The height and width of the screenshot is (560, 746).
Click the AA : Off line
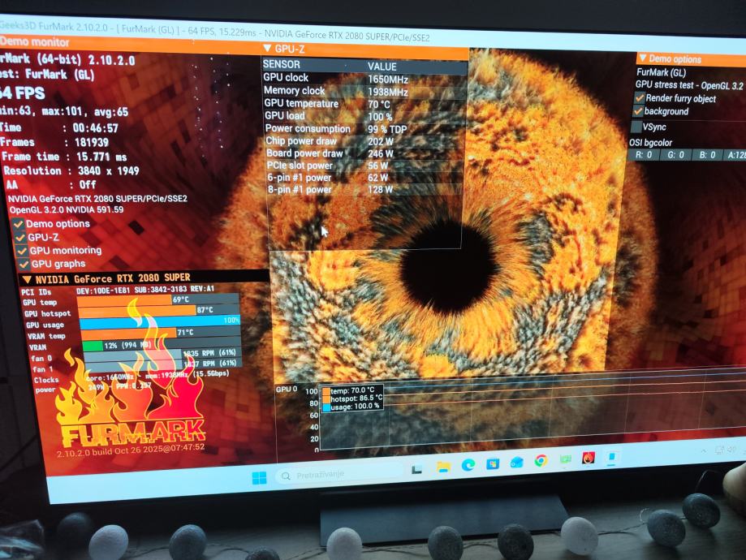point(51,184)
